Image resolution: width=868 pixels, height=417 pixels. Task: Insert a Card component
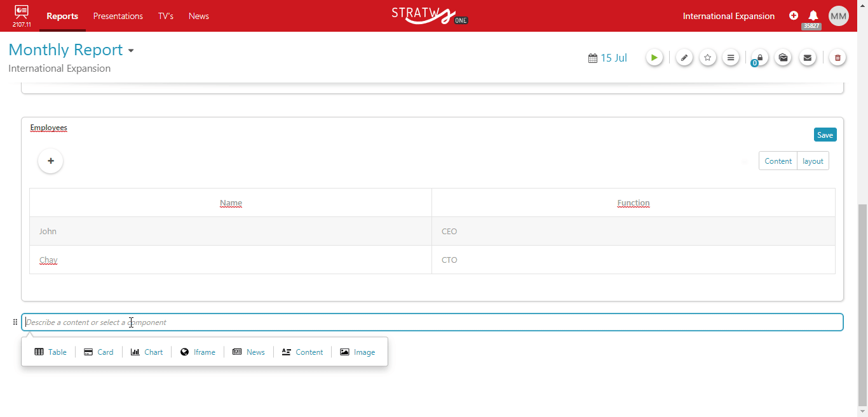(98, 352)
